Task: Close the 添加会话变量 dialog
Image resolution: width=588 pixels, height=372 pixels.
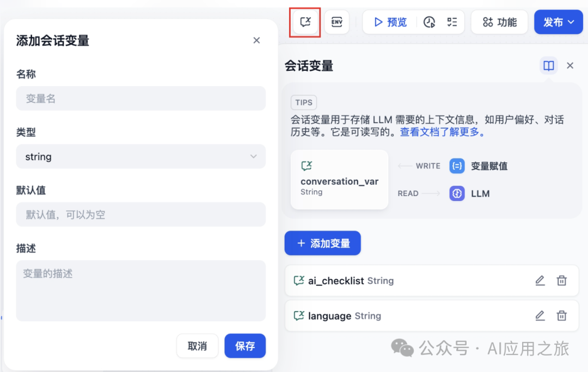Action: (x=256, y=40)
